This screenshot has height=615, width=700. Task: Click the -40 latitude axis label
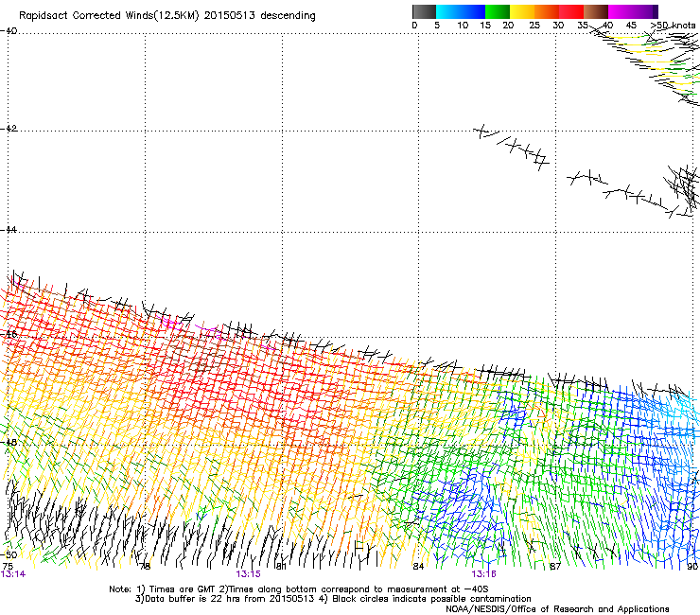[x=9, y=31]
